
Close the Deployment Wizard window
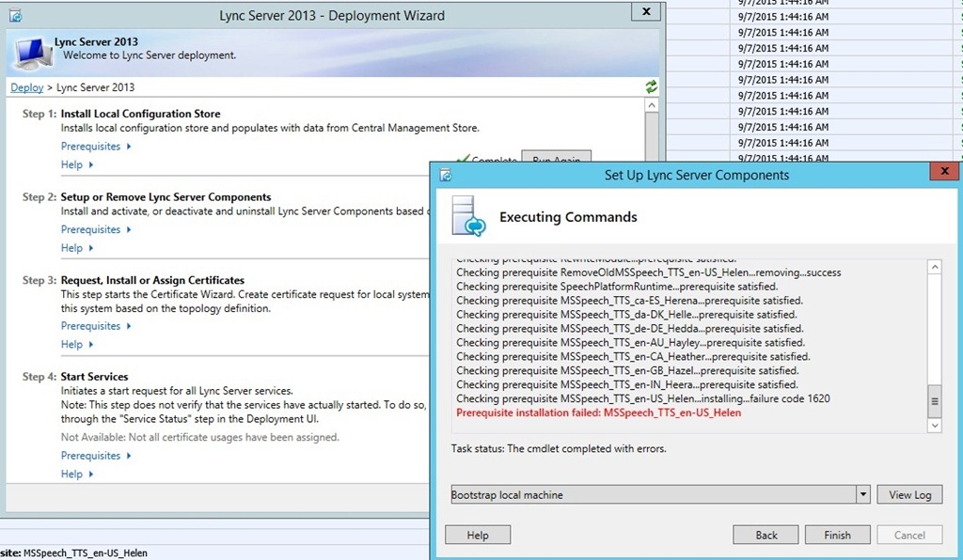(x=646, y=11)
